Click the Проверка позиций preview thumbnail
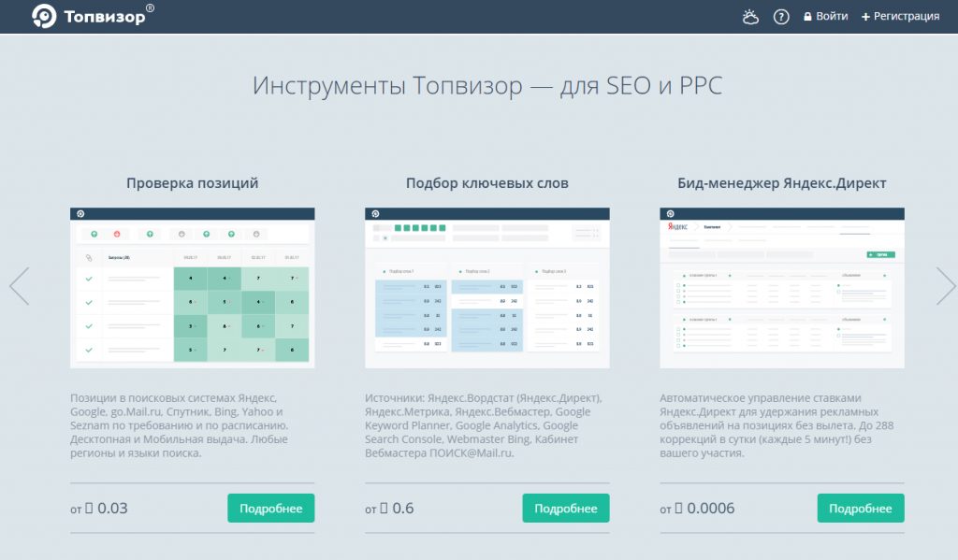 tap(193, 288)
